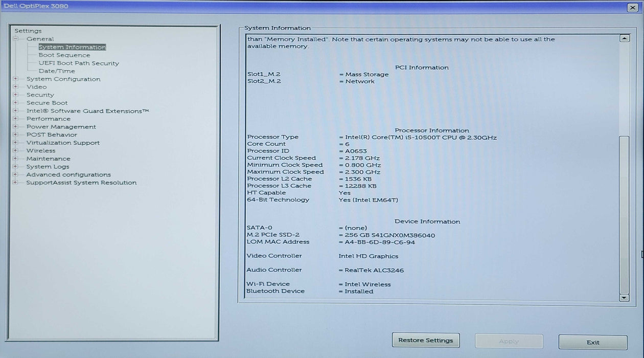Expand the System Configuration node
The height and width of the screenshot is (358, 644).
pos(16,79)
